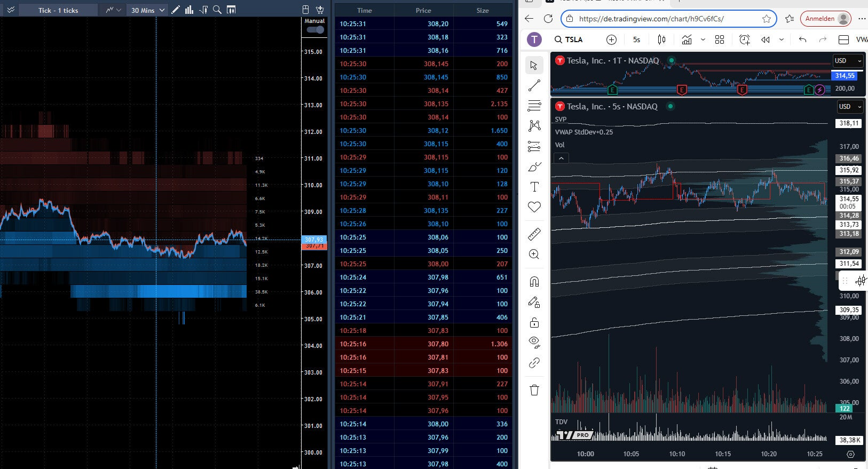Click the magnifier search icon

pos(217,10)
